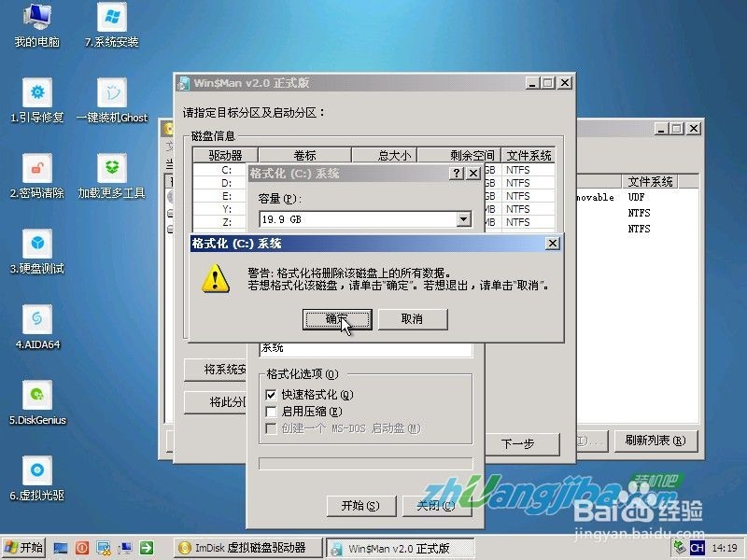Click the 将系统安 button in WinNTSetup window
Image resolution: width=747 pixels, height=560 pixels.
(216, 370)
